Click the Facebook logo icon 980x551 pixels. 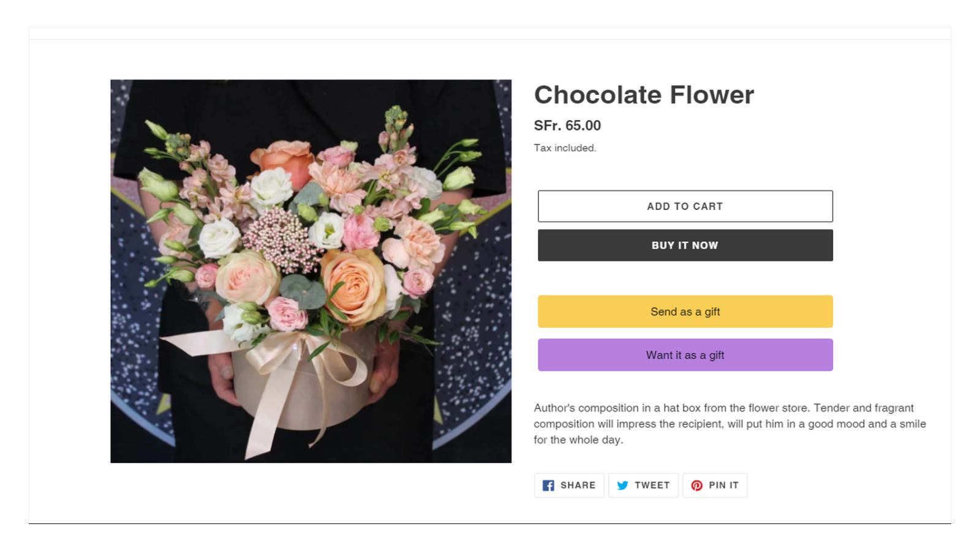click(548, 485)
